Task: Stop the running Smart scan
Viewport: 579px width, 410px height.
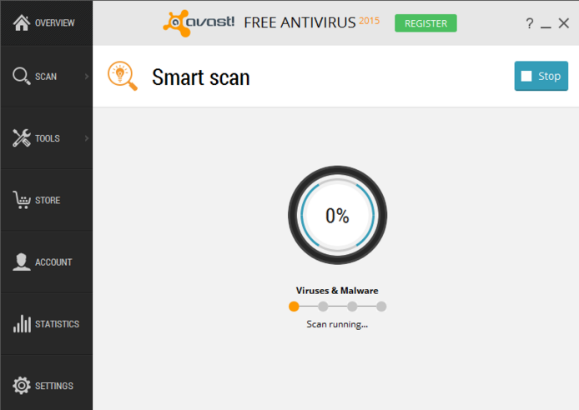Action: [x=541, y=76]
